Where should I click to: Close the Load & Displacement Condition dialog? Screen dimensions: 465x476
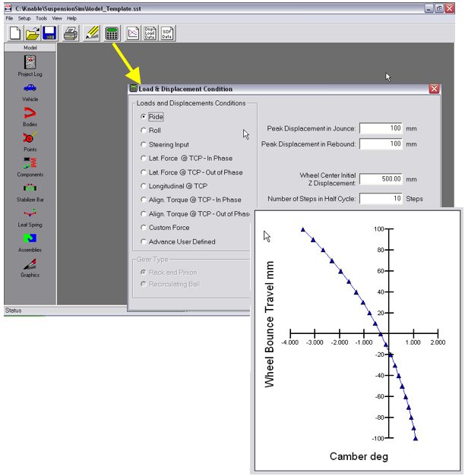click(434, 89)
